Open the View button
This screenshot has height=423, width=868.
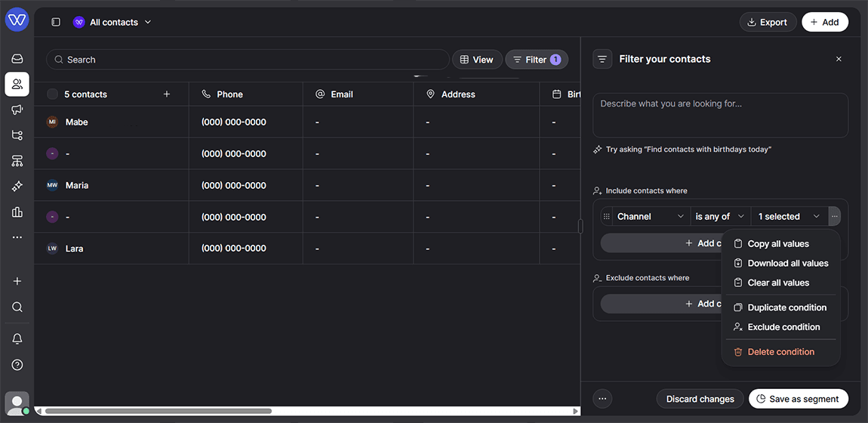pos(477,59)
